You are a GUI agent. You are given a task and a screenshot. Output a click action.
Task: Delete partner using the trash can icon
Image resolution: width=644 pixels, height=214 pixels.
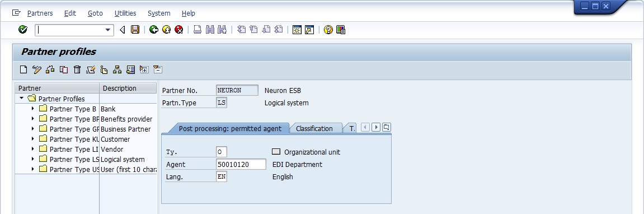77,69
